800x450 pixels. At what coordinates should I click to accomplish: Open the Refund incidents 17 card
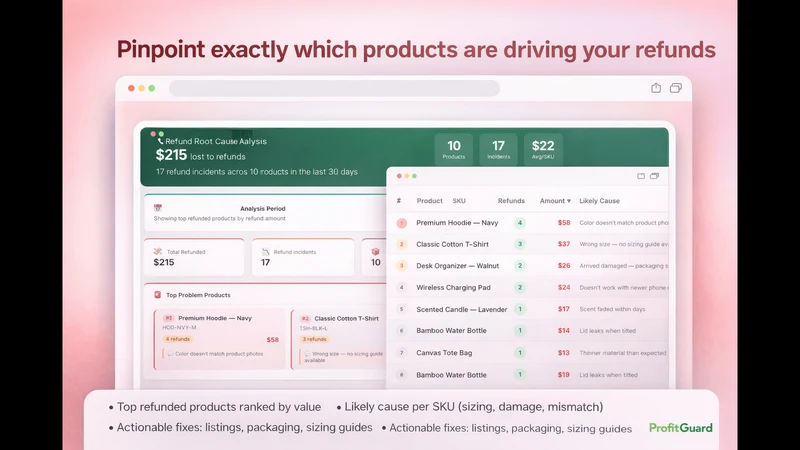[x=303, y=257]
